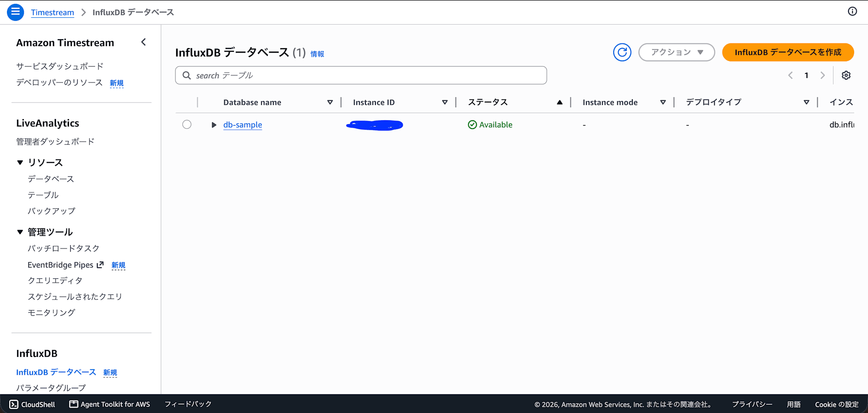868x413 pixels.
Task: Click the magnifier icon in search box
Action: (x=187, y=76)
